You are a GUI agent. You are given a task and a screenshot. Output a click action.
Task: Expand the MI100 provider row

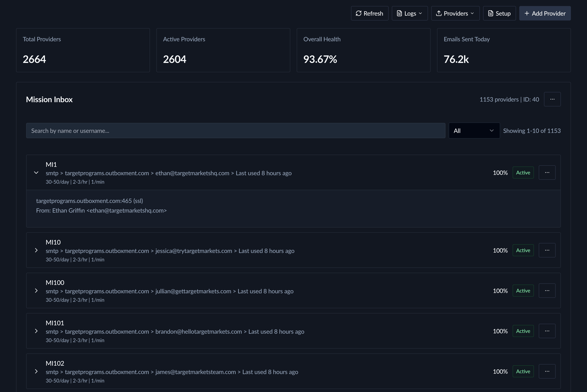click(36, 291)
